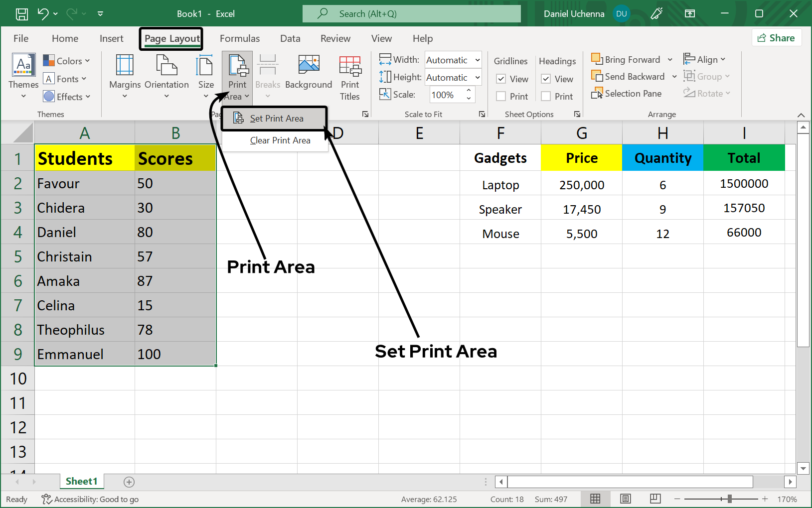
Task: Select the Margins tool
Action: pyautogui.click(x=124, y=75)
